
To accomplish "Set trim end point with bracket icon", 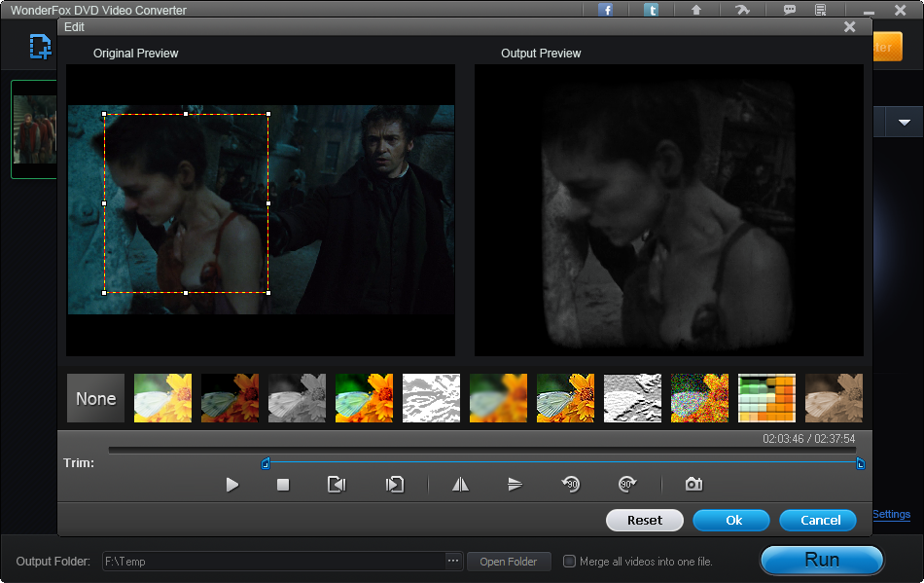I will [395, 485].
